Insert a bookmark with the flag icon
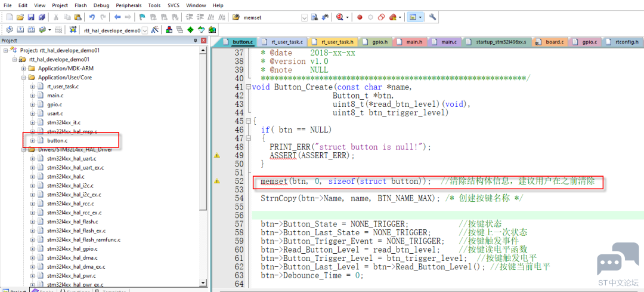644x292 pixels. pos(142,17)
